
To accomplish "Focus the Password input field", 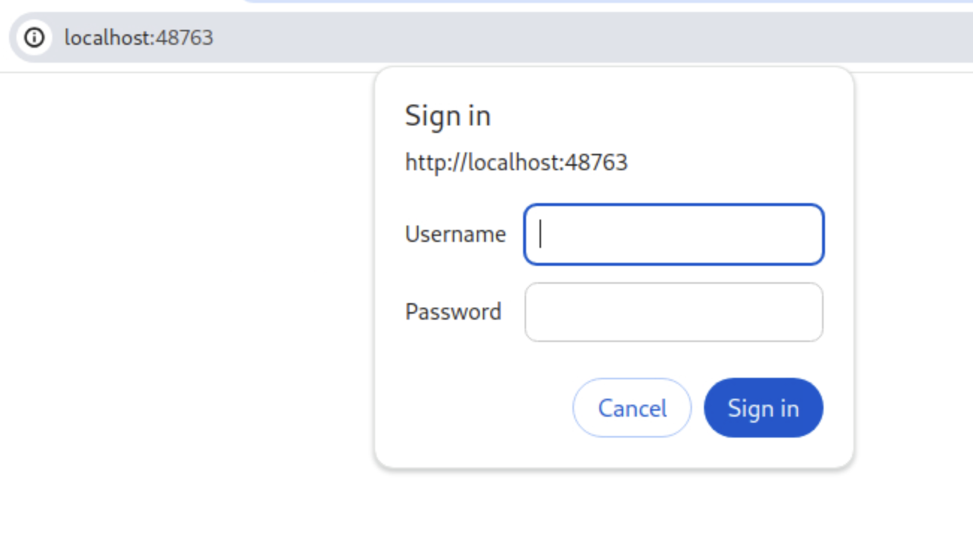I will (x=673, y=312).
